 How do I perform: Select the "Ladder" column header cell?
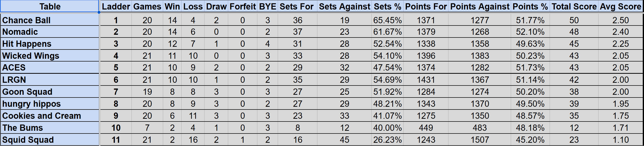[x=116, y=6]
